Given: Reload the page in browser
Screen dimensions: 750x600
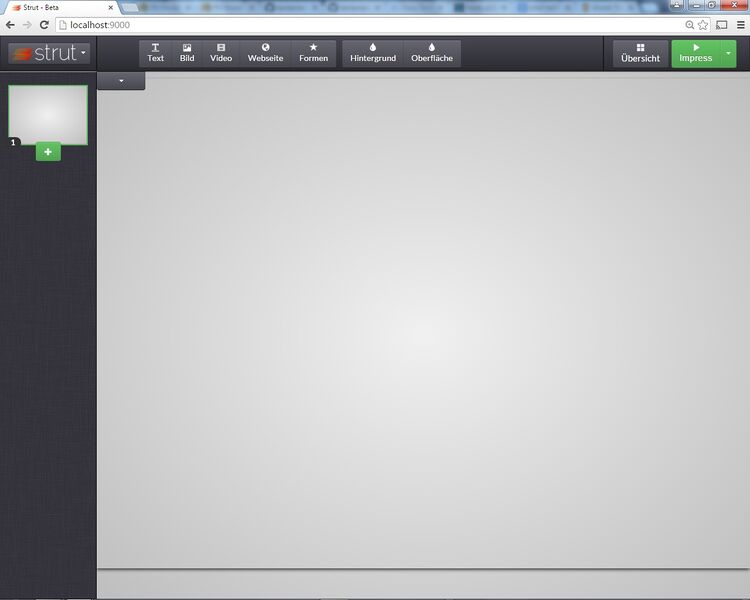Looking at the screenshot, I should pos(44,24).
